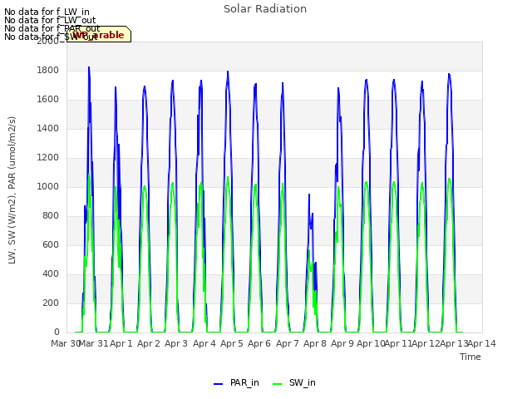The width and height of the screenshot is (532, 399).
Task: Click the Apr 7 x-axis tick label
Action: [288, 343]
